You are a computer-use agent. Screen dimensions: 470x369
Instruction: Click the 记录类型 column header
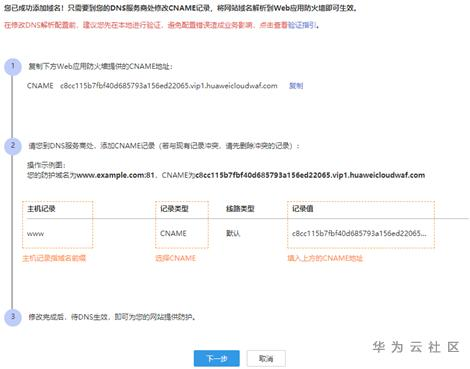(x=174, y=209)
